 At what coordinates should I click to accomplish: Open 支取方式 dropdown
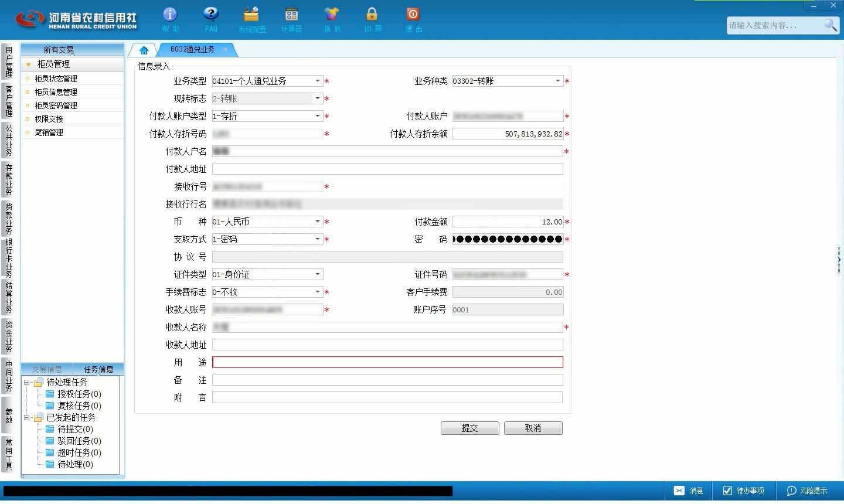[x=318, y=239]
